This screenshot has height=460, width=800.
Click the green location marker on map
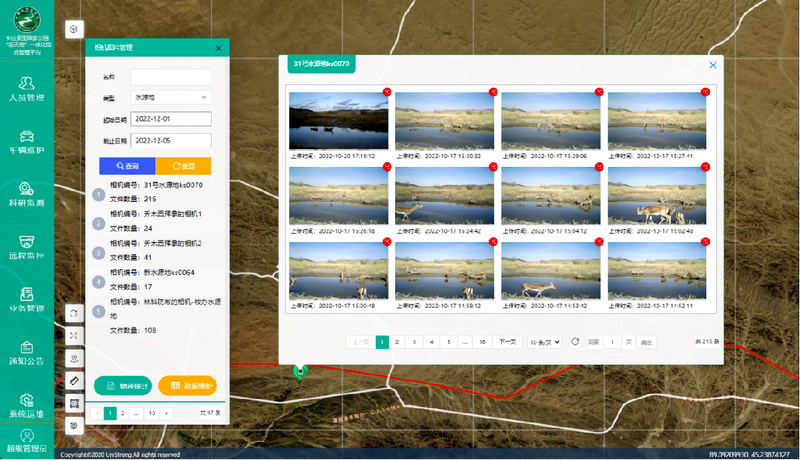point(298,371)
